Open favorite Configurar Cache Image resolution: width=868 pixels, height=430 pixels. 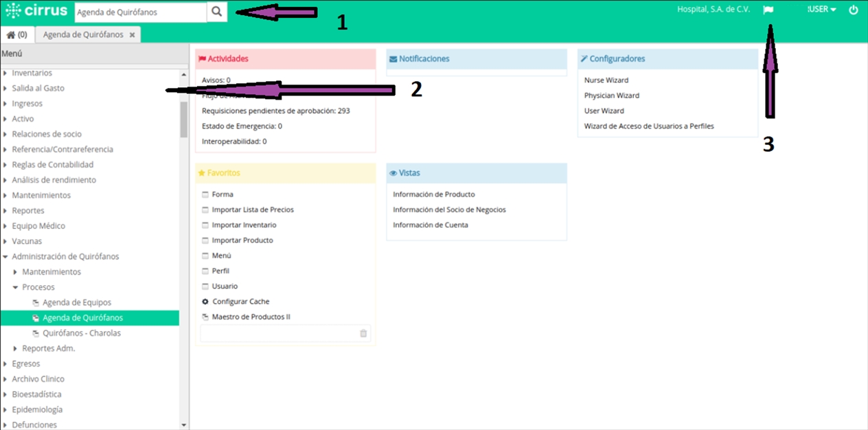[241, 302]
